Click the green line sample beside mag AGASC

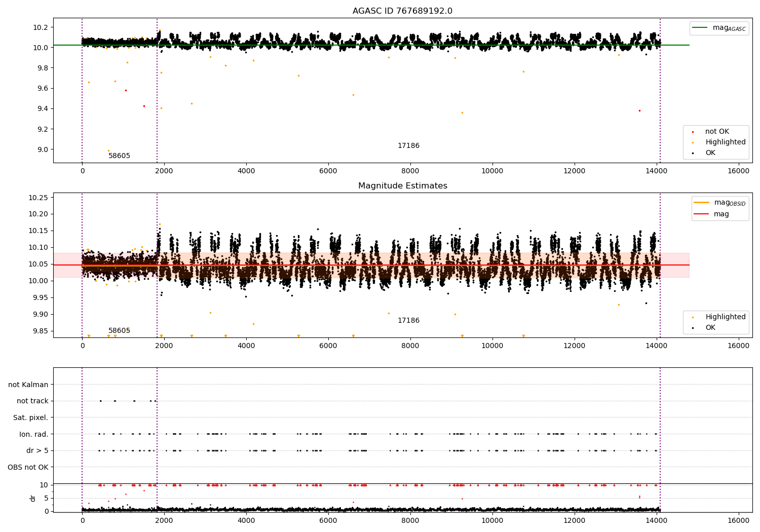point(701,28)
